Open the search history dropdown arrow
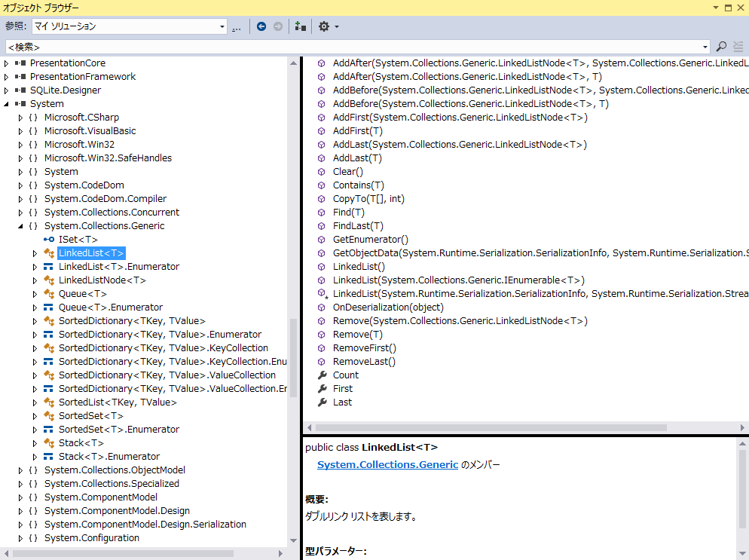The image size is (749, 560). [705, 47]
